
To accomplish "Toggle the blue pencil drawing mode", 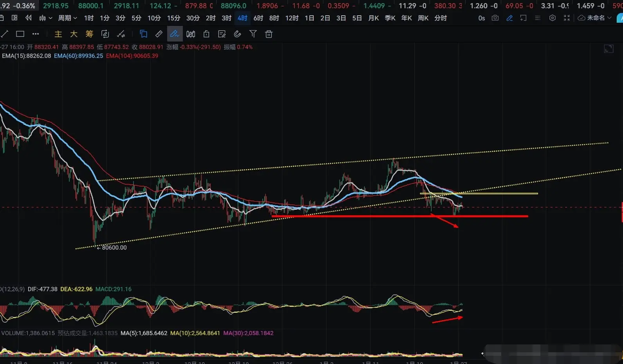I will point(509,18).
